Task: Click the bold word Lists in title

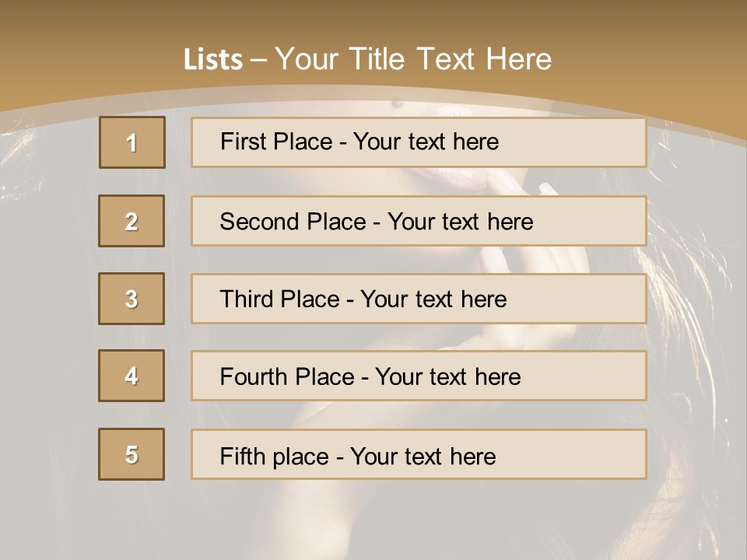Action: (213, 60)
